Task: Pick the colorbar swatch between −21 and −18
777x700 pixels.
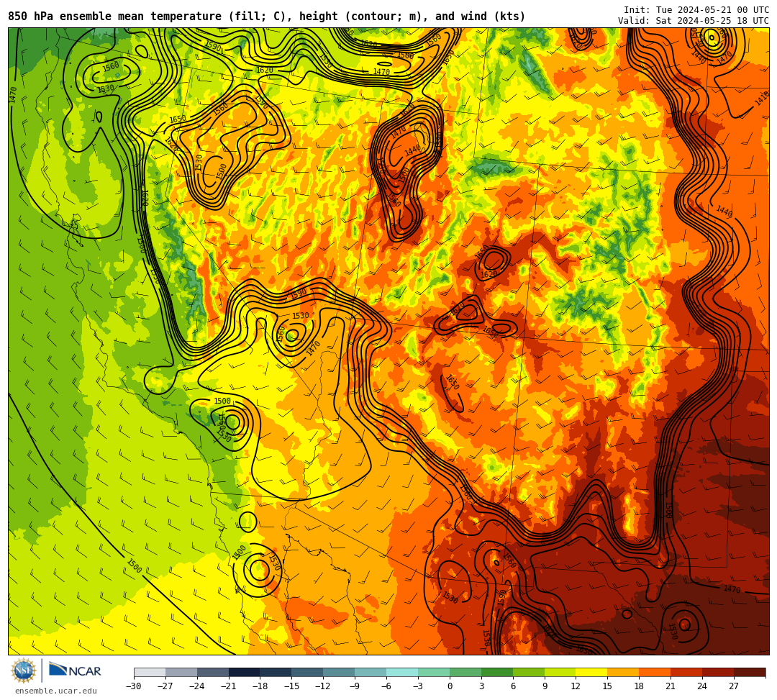Action: coord(245,672)
